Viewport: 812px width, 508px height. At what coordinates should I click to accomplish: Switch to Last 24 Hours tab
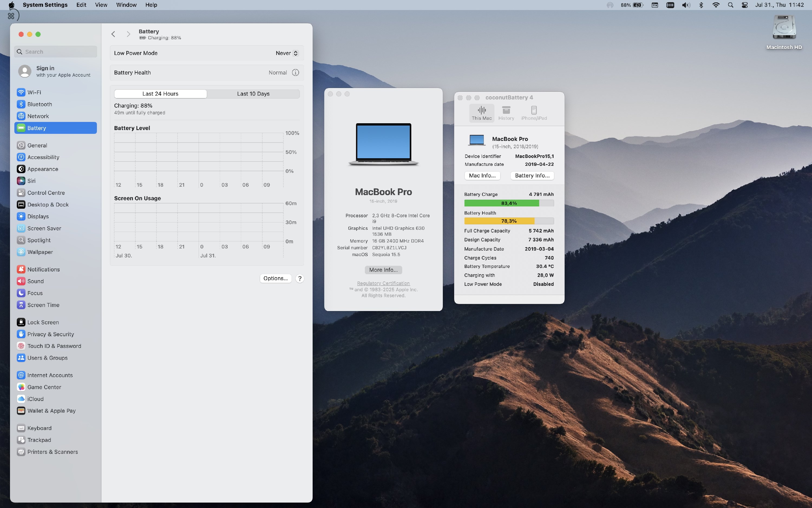(x=161, y=94)
